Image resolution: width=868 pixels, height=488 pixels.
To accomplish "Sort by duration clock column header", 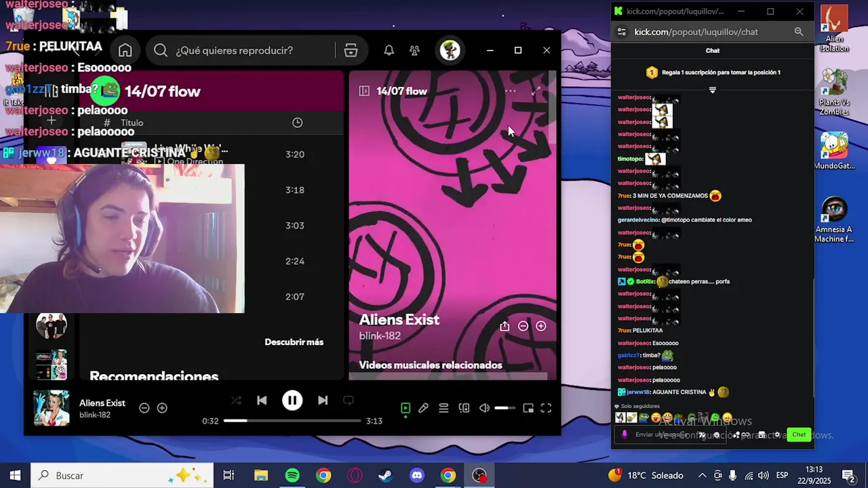I will click(x=297, y=123).
